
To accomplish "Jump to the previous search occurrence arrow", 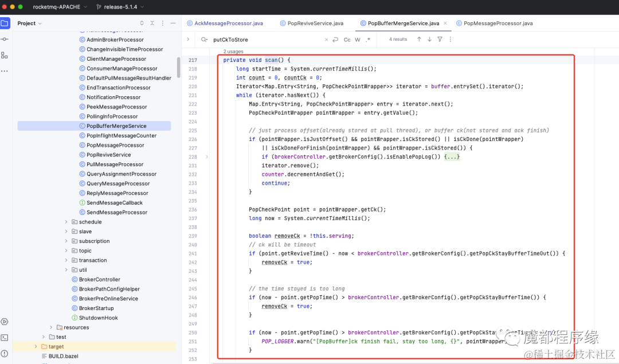I will pyautogui.click(x=419, y=39).
